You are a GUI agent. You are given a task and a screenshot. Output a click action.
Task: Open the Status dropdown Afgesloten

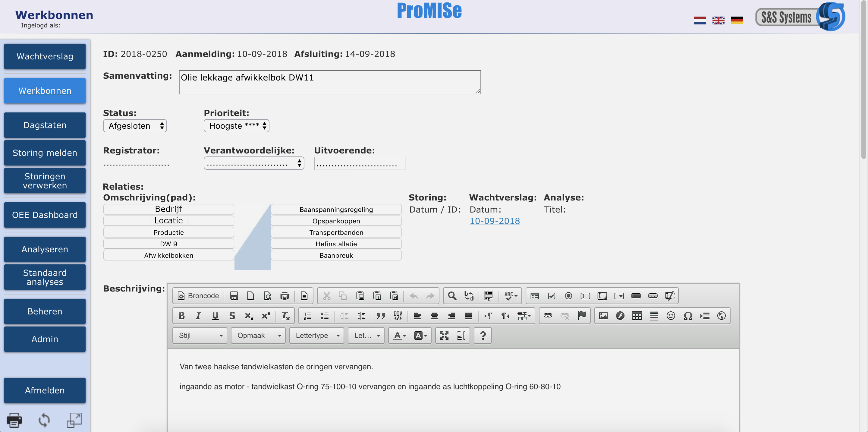[x=135, y=126]
